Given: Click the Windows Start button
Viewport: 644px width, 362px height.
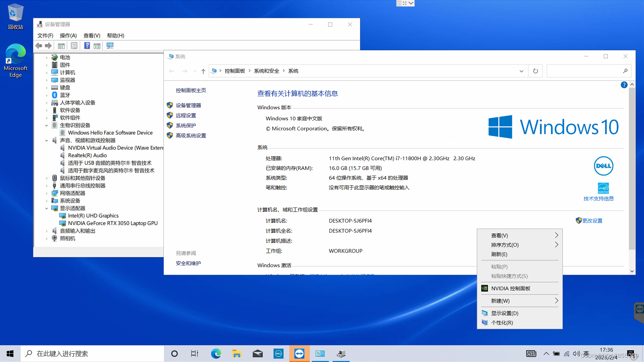Looking at the screenshot, I should click(10, 354).
